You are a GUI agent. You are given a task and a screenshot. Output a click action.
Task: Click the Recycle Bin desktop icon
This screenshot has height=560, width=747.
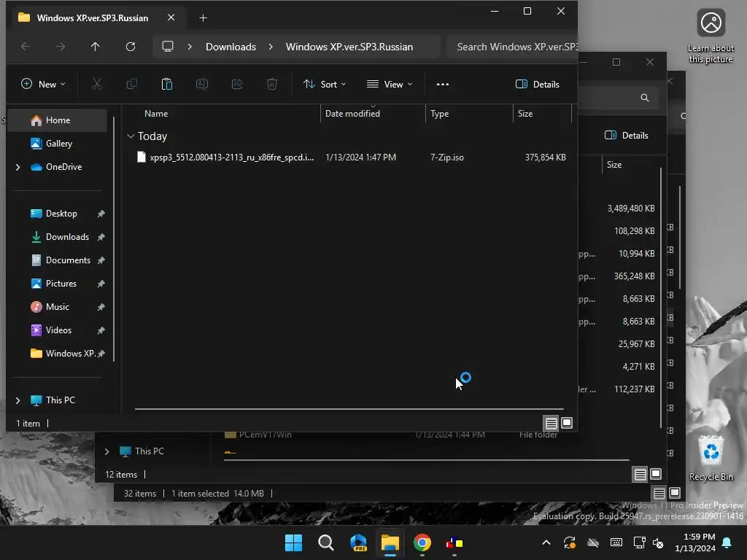711,459
